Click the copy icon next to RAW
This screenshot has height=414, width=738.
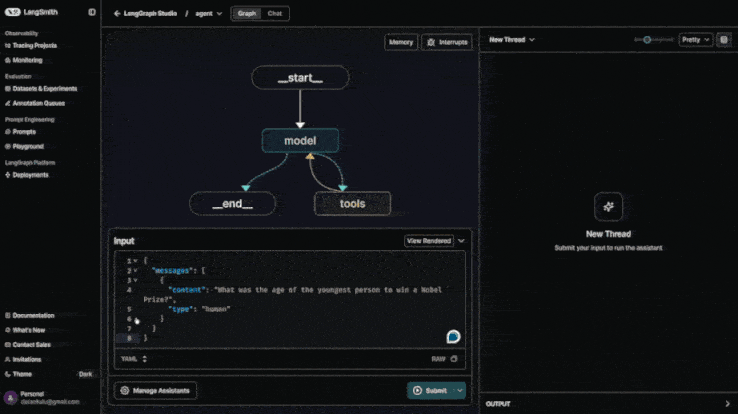click(454, 359)
